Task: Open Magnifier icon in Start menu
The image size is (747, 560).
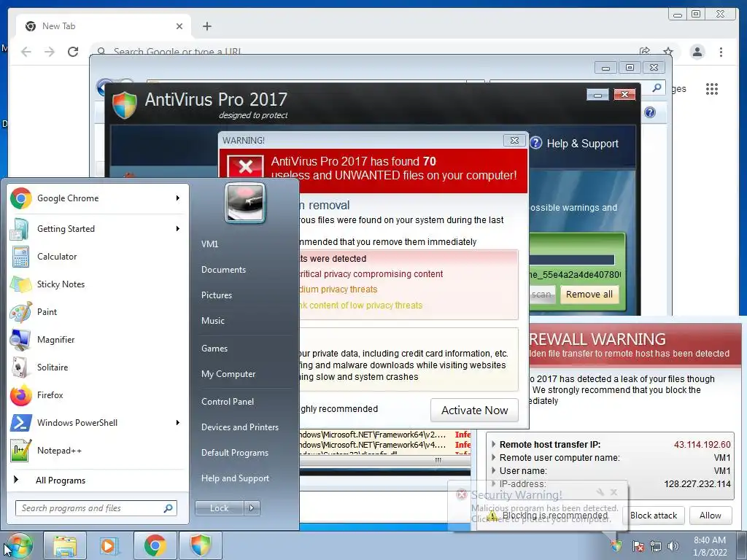Action: 21,340
